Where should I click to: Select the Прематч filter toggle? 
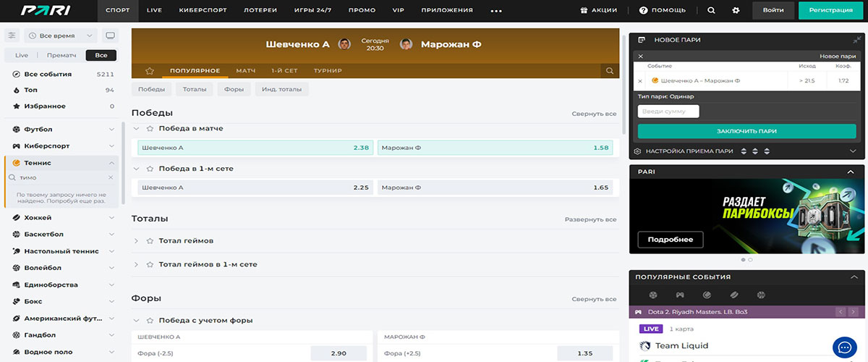(x=61, y=55)
